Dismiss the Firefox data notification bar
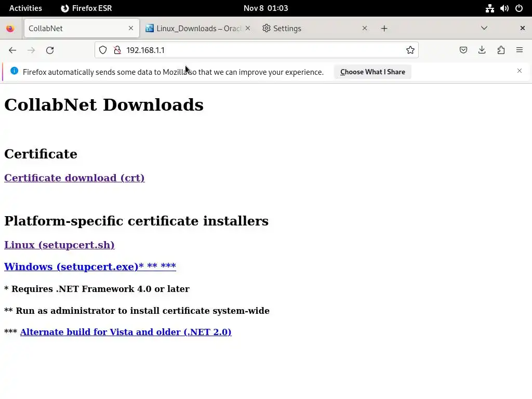The image size is (532, 399). (x=520, y=71)
